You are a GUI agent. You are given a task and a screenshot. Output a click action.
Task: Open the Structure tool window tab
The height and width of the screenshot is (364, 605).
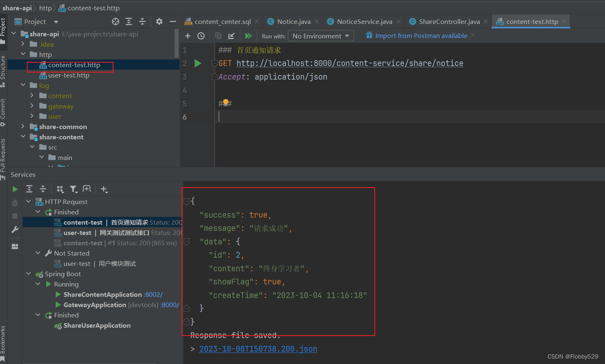point(3,71)
